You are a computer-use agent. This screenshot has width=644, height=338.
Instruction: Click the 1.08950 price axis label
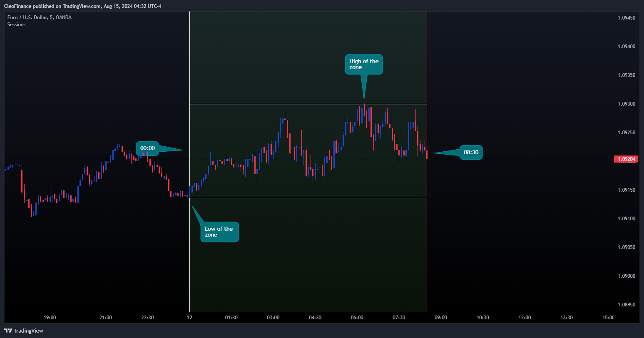(x=627, y=305)
